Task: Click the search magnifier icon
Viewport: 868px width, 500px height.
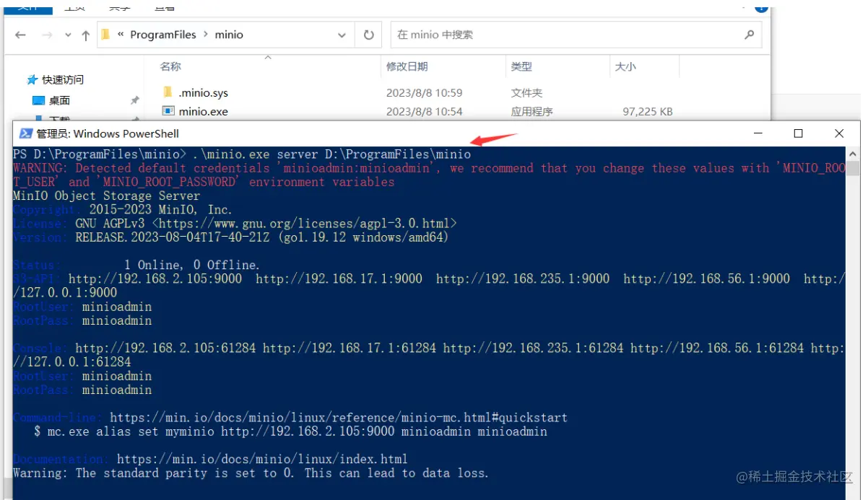Action: coord(749,35)
